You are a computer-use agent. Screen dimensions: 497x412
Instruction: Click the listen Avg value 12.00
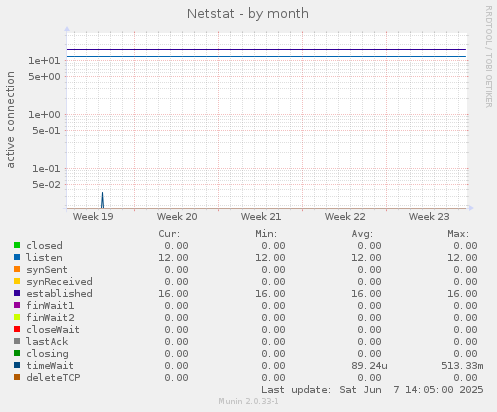click(366, 258)
